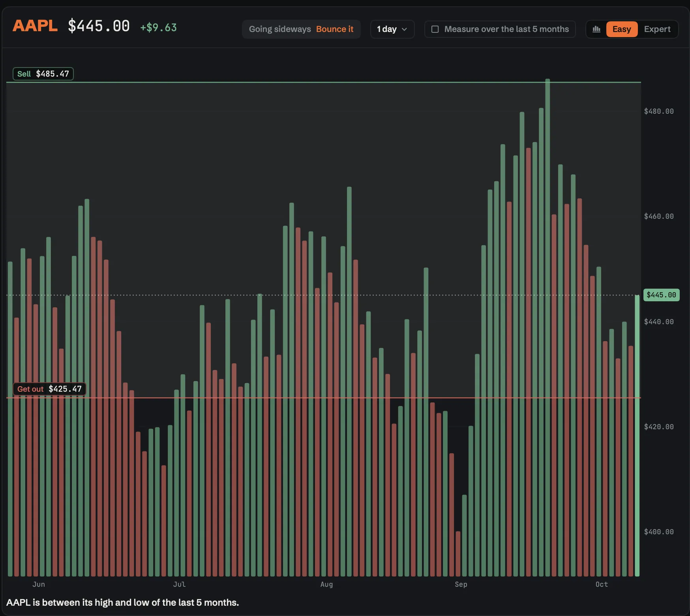
Task: Click the AAPL 5-month high and low summary text
Action: [123, 603]
